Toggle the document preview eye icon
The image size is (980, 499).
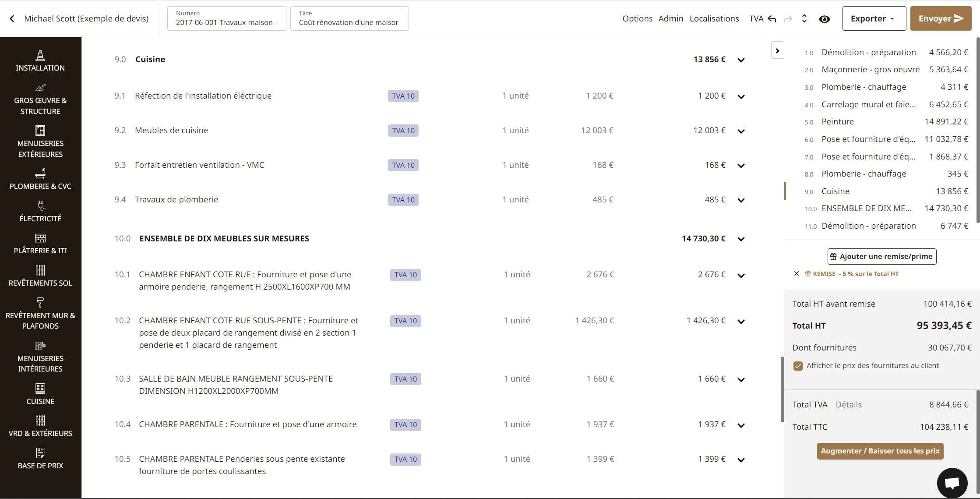coord(825,19)
